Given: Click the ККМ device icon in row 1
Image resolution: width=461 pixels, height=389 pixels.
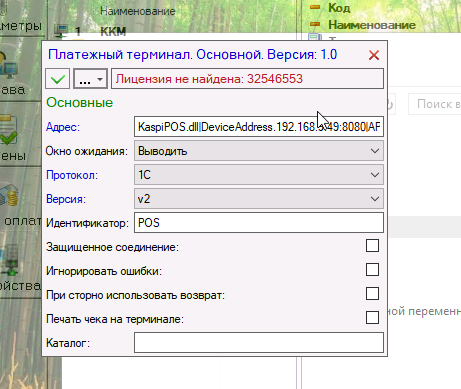Looking at the screenshot, I should pyautogui.click(x=61, y=31).
